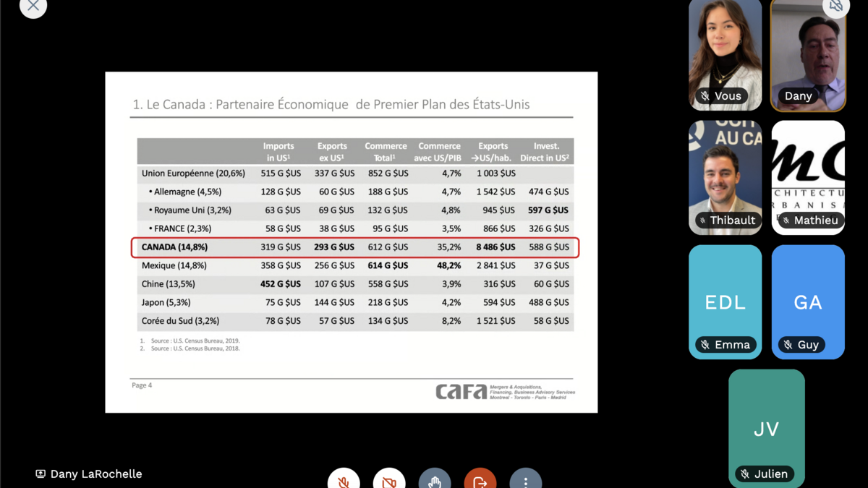Open the three-dot more options menu
This screenshot has width=868, height=488.
pos(526,480)
